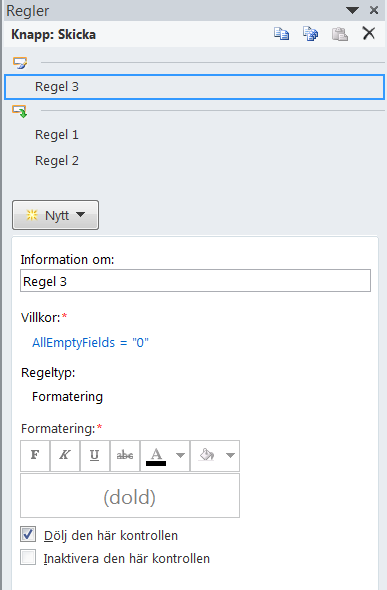
Task: Copy the rule using the copy icon
Action: click(x=281, y=34)
